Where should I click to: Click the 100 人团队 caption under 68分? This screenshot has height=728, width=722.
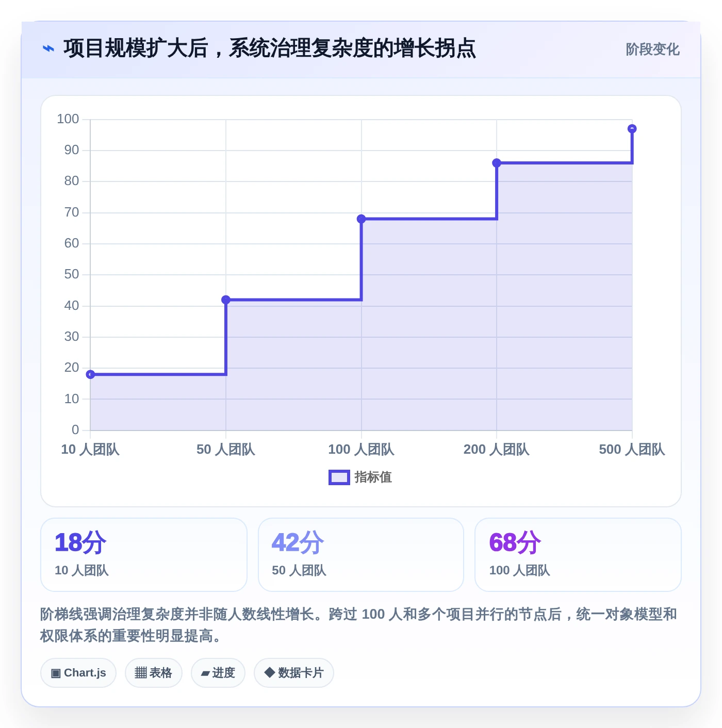520,570
